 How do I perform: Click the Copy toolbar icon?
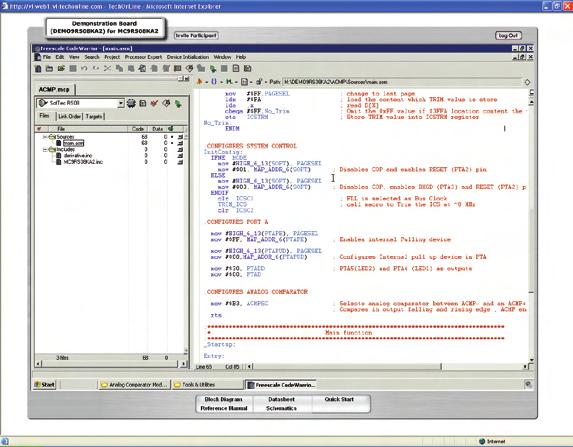click(119, 68)
